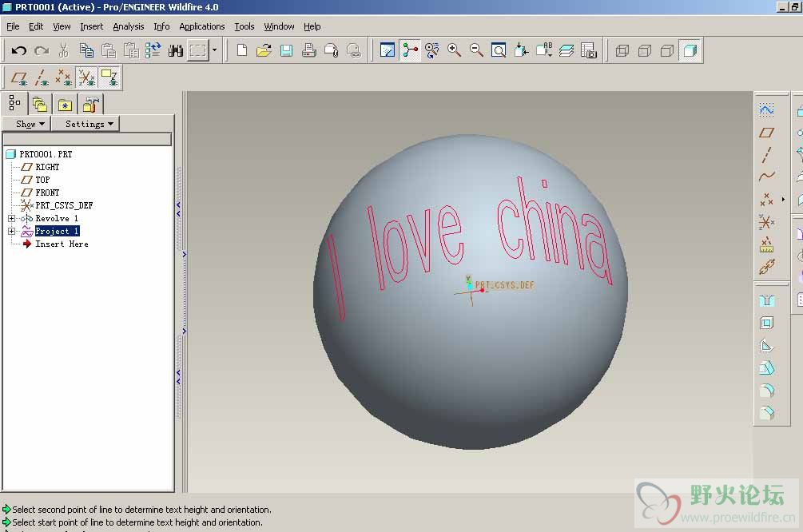
Task: Toggle datum points display
Action: (63, 77)
